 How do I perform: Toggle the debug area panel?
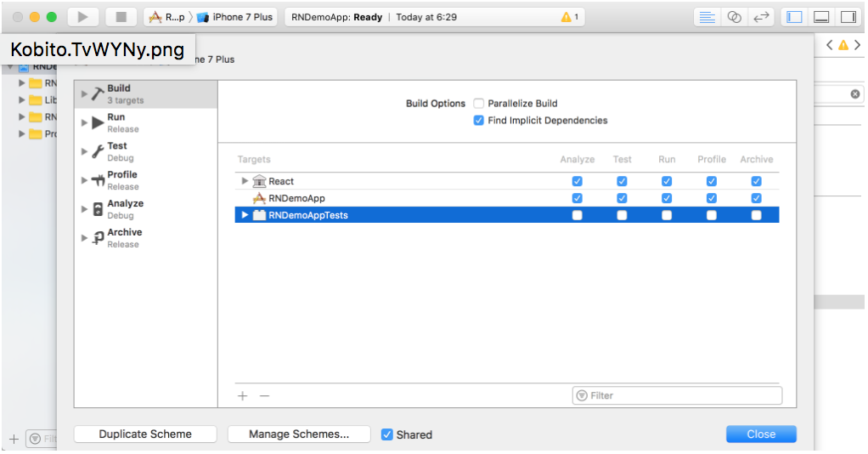821,17
